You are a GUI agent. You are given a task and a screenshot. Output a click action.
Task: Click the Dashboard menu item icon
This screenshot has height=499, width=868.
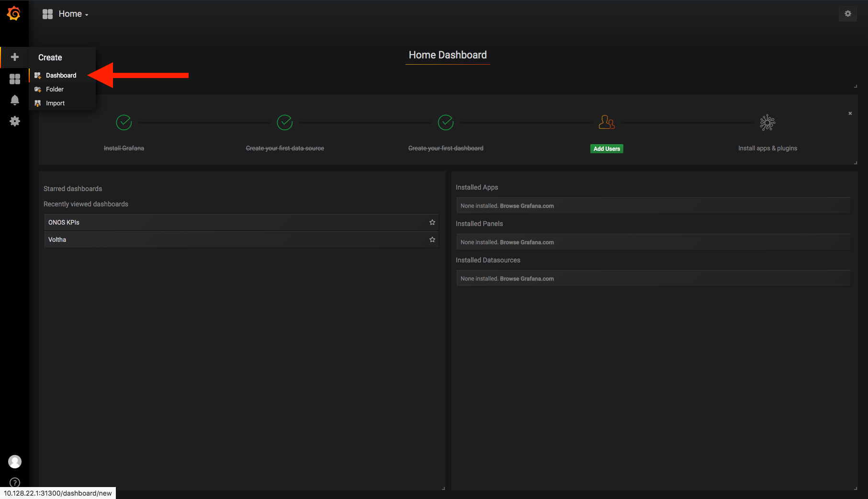tap(38, 75)
